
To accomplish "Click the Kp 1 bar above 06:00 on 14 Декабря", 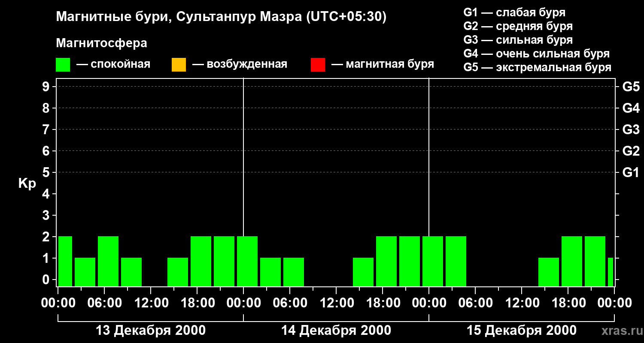I will (x=294, y=272).
